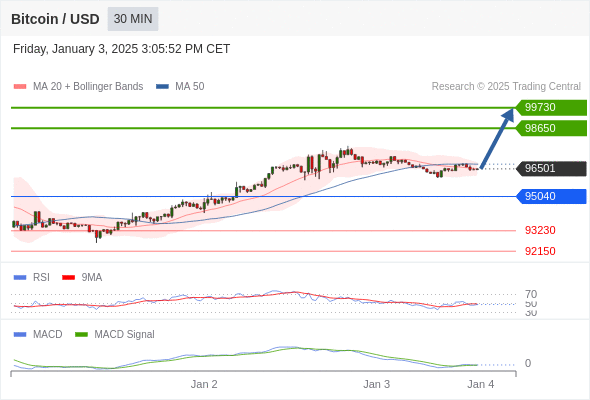
Task: Click the 9MA legend label
Action: pyautogui.click(x=92, y=278)
